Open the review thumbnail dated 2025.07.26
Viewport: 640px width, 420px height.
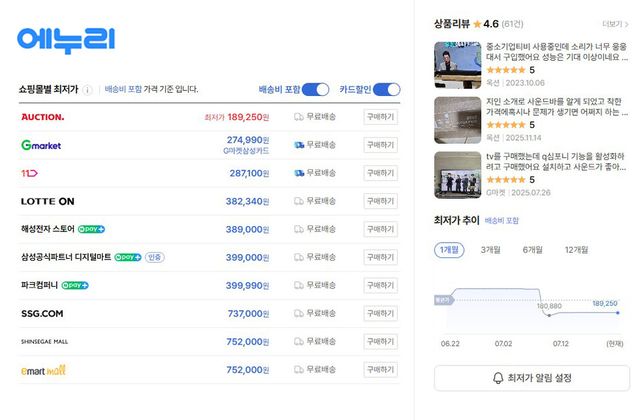(x=458, y=175)
